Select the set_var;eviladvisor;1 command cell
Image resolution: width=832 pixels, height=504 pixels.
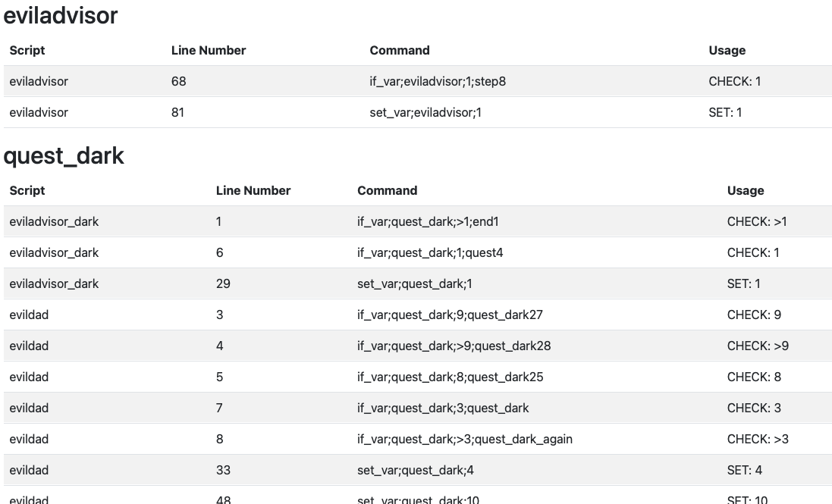(425, 113)
